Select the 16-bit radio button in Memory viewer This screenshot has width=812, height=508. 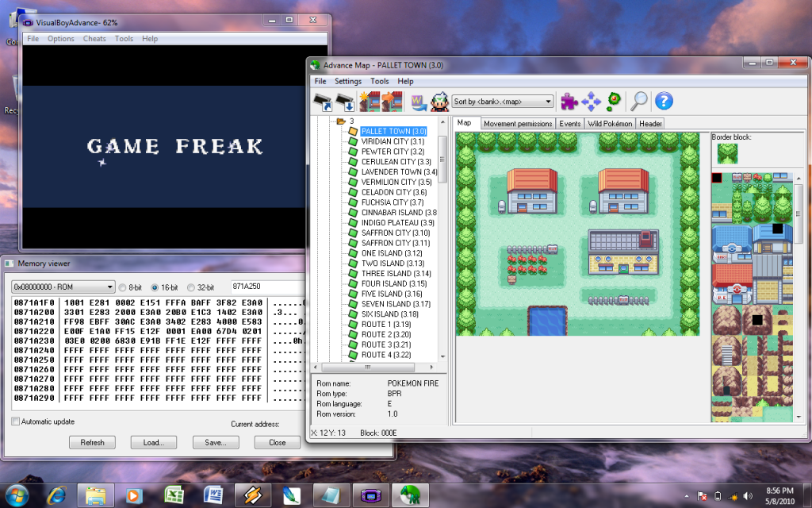[x=155, y=287]
